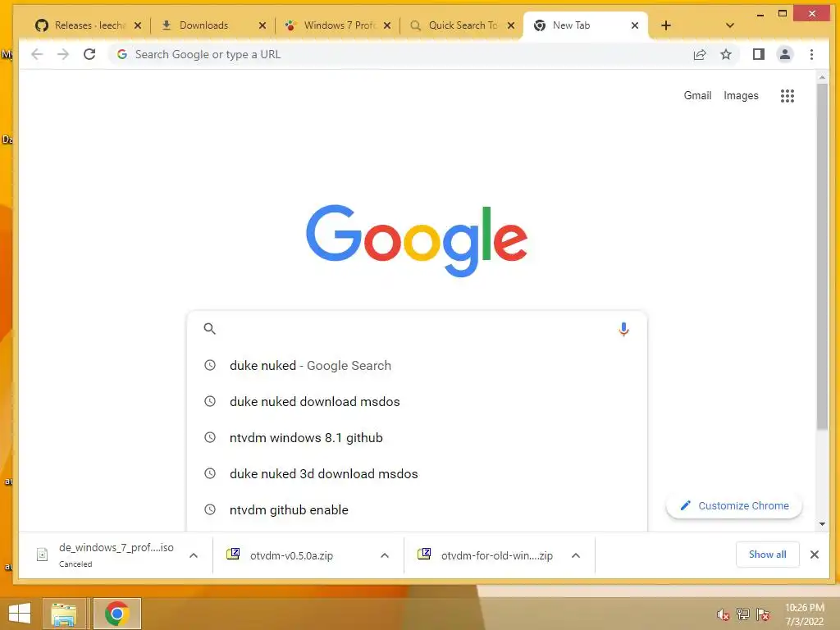This screenshot has height=630, width=840.
Task: Click the clock icon next to ntvdm github enable
Action: click(210, 509)
